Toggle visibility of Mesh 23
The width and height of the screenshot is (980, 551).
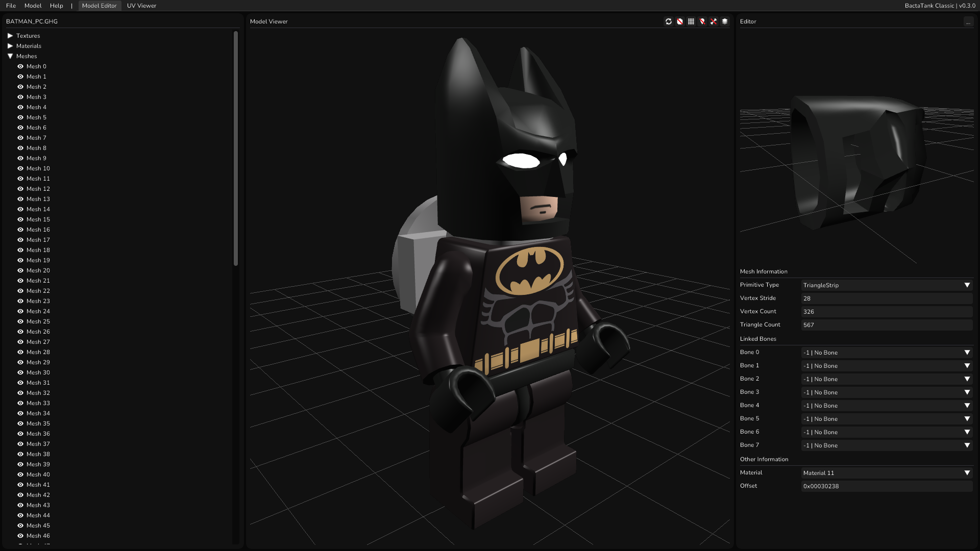point(20,301)
